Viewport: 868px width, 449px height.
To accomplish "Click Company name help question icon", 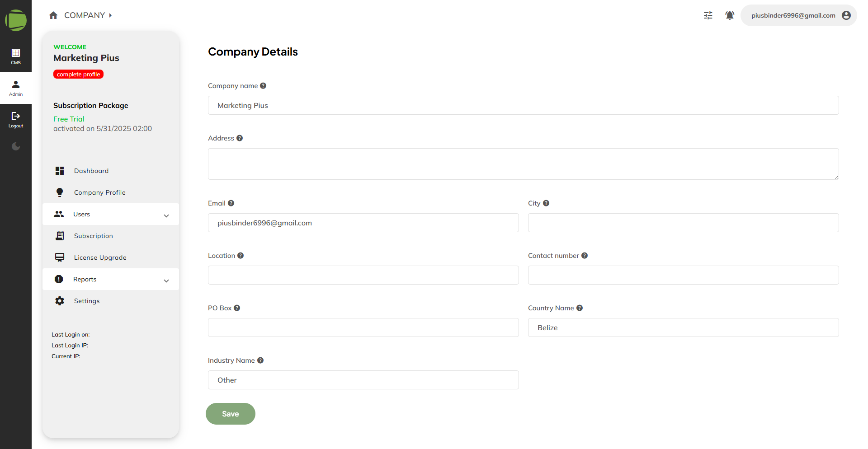I will (263, 86).
